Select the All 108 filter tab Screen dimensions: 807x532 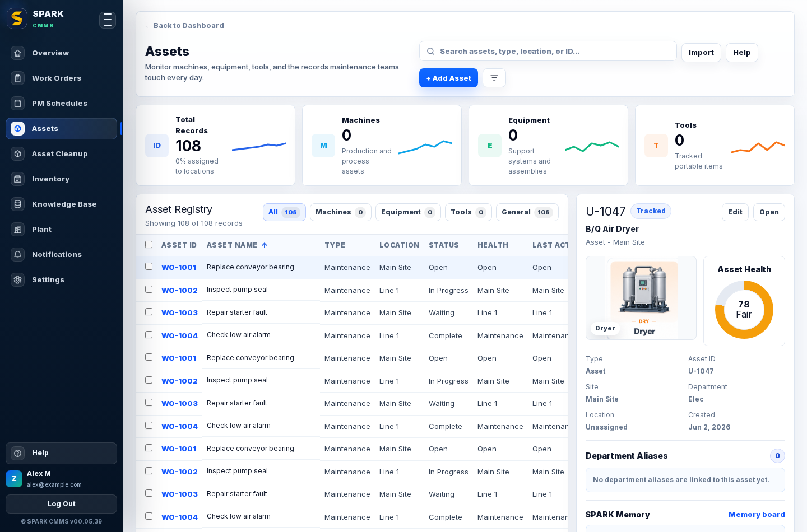(x=284, y=212)
